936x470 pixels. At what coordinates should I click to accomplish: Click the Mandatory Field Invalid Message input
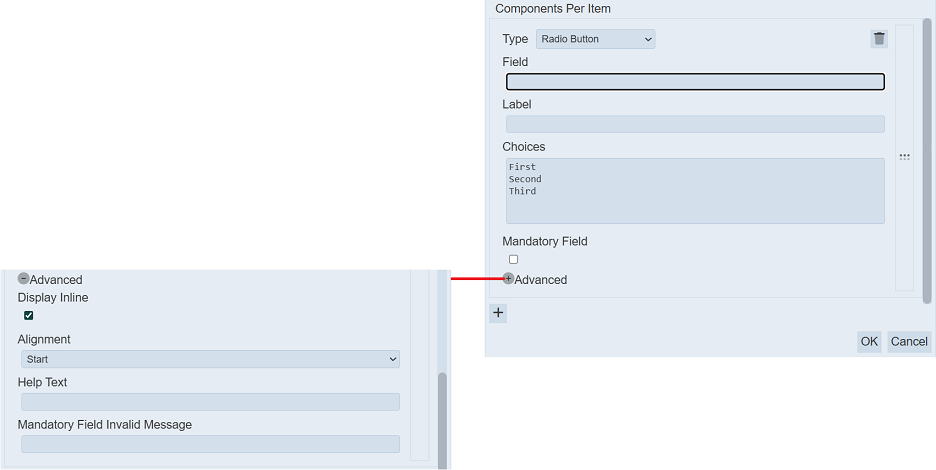click(210, 444)
